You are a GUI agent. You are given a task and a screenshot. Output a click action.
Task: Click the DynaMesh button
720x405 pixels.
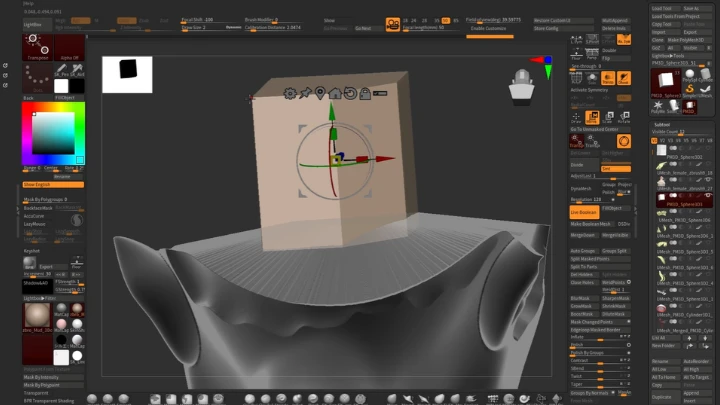pos(584,189)
